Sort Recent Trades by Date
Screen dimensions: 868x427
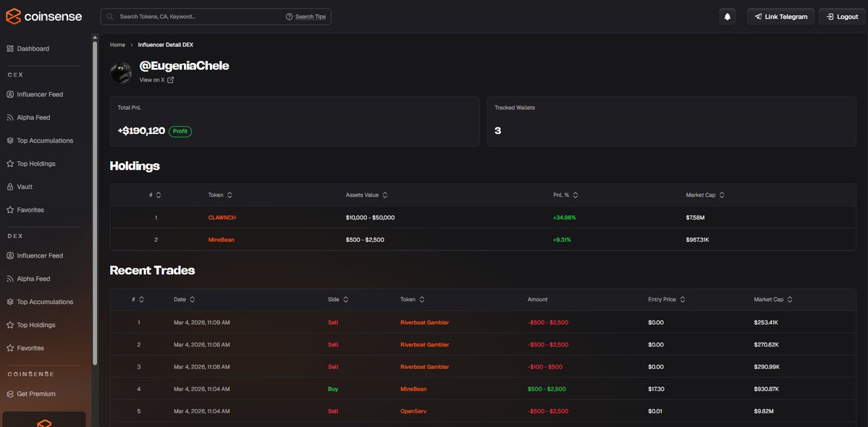tap(192, 299)
